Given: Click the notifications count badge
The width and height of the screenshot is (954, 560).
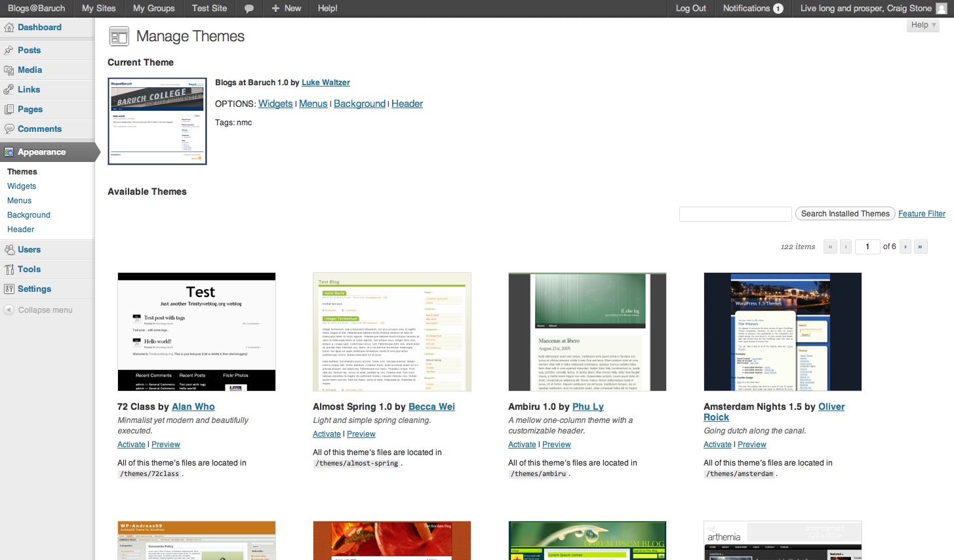Looking at the screenshot, I should click(x=778, y=9).
